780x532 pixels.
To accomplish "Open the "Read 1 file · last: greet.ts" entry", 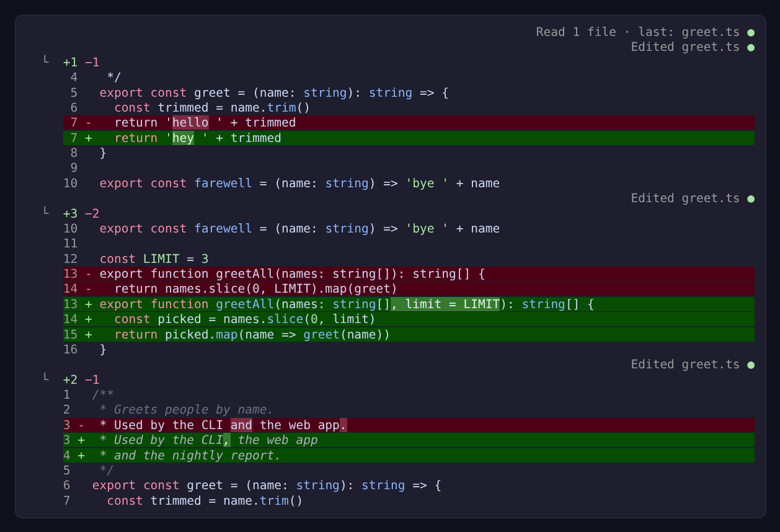I will [638, 32].
